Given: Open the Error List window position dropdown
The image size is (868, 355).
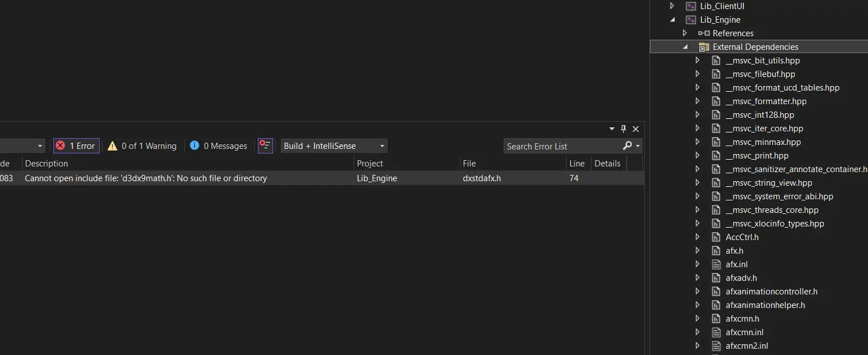Looking at the screenshot, I should [612, 129].
